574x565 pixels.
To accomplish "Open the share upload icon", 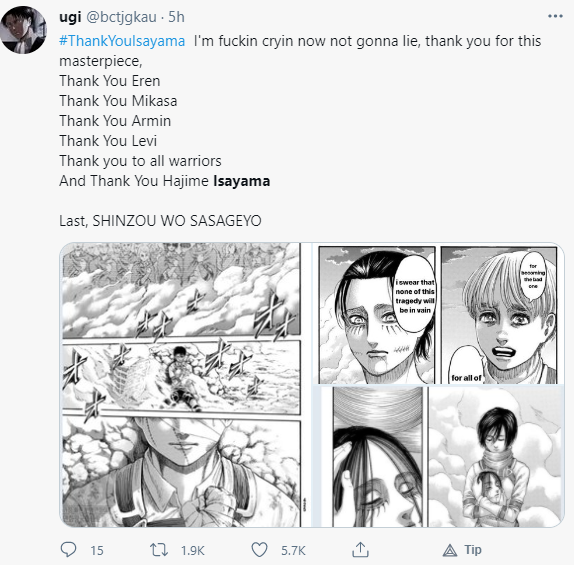I will (360, 549).
